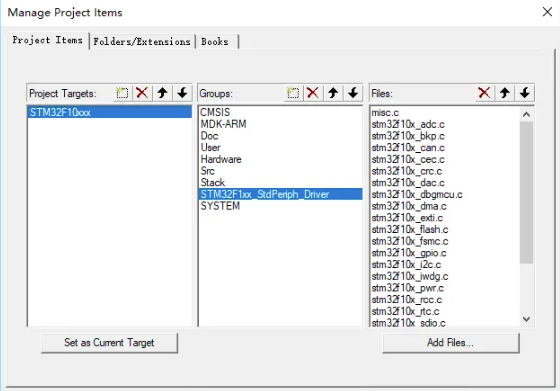The image size is (560, 391).
Task: Select the SYSTEM group
Action: pos(280,206)
